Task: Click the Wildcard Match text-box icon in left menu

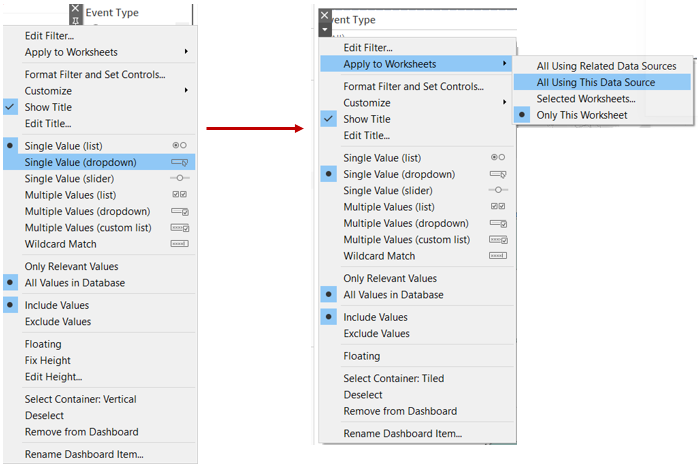Action: pyautogui.click(x=180, y=244)
